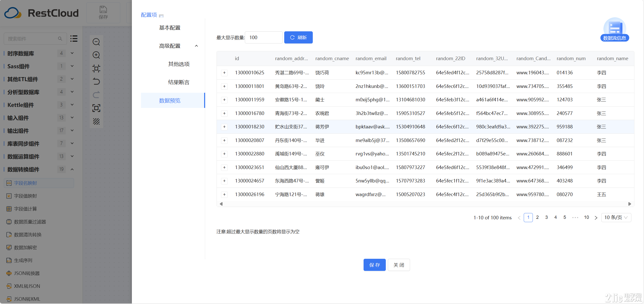
Task: Toggle the component list view icon
Action: (x=74, y=39)
